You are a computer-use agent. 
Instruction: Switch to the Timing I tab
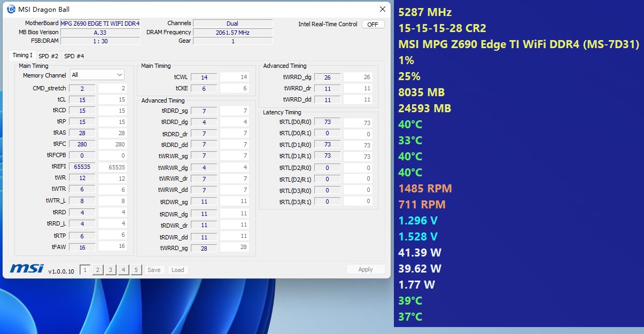pyautogui.click(x=22, y=56)
